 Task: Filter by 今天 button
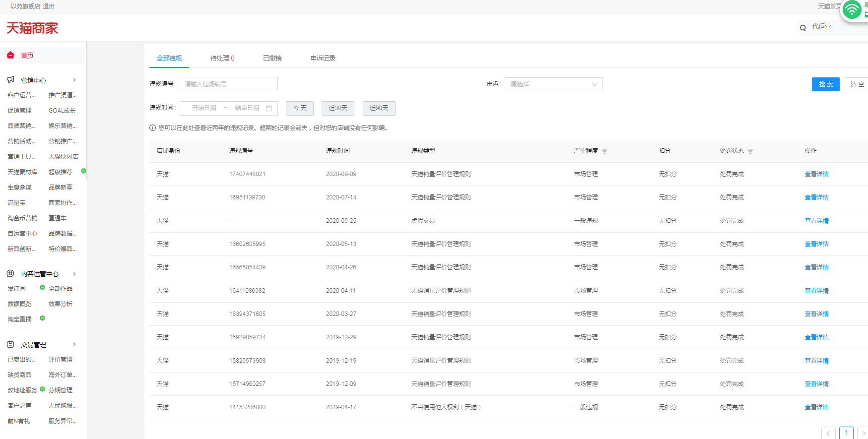(300, 108)
